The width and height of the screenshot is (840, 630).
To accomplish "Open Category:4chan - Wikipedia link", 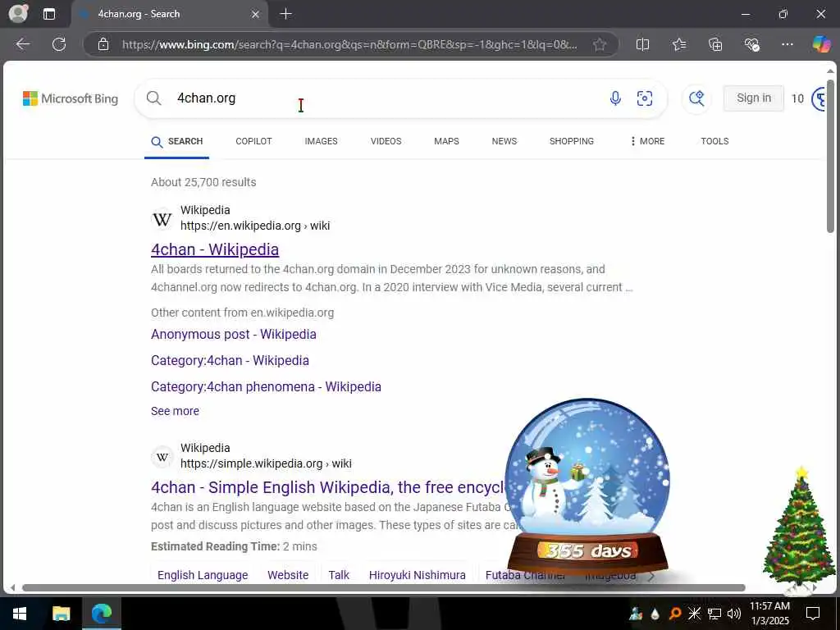I will [230, 361].
